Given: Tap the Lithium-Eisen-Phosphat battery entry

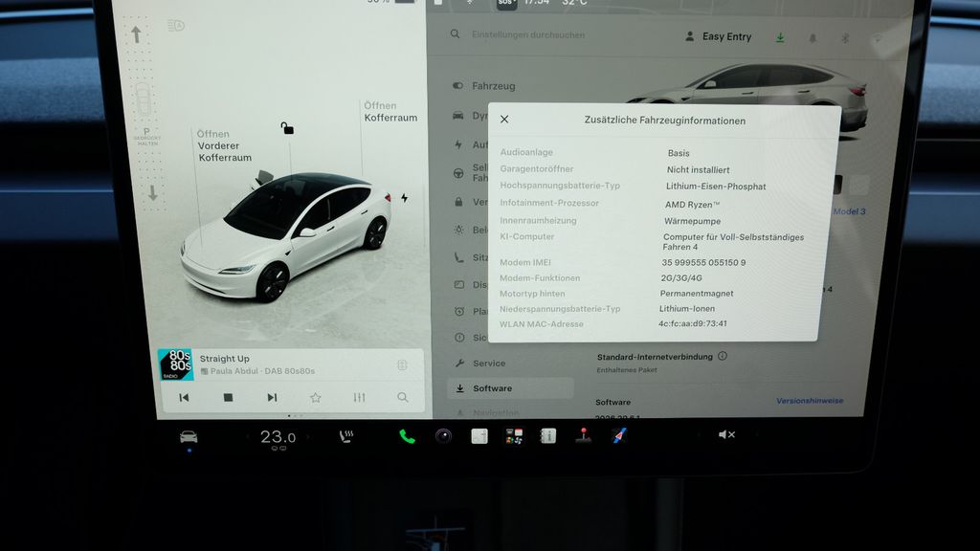Looking at the screenshot, I should pyautogui.click(x=716, y=187).
